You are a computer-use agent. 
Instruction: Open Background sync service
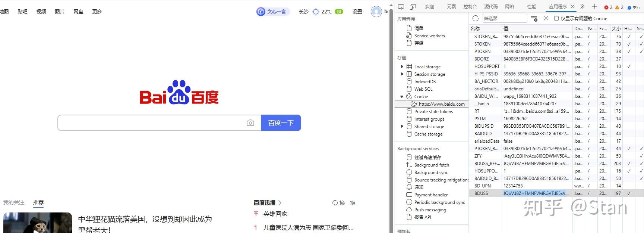[431, 172]
